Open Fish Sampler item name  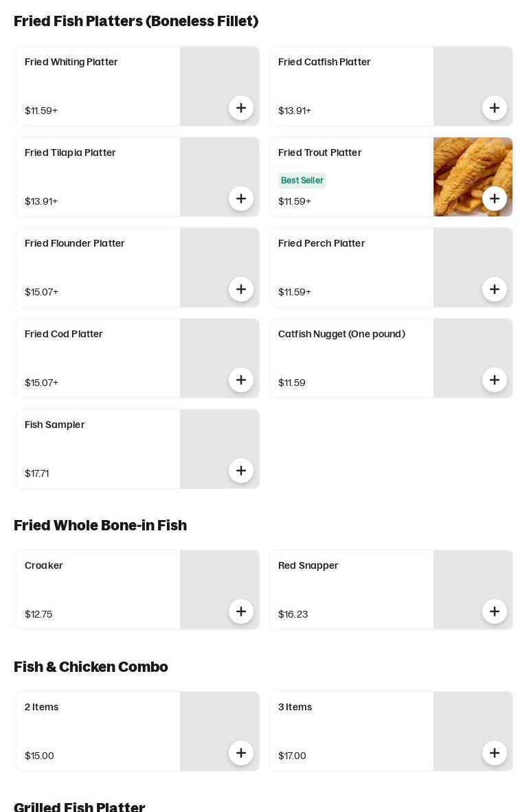click(55, 425)
